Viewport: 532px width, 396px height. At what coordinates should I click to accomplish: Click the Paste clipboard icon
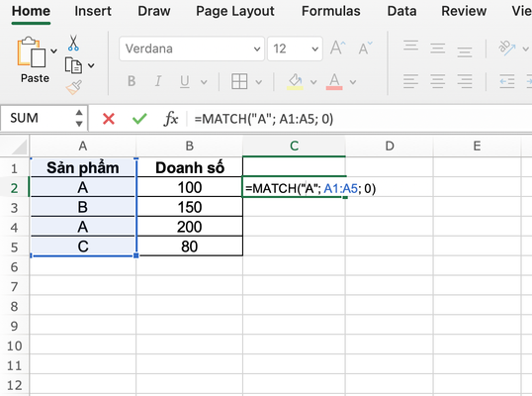[x=32, y=51]
